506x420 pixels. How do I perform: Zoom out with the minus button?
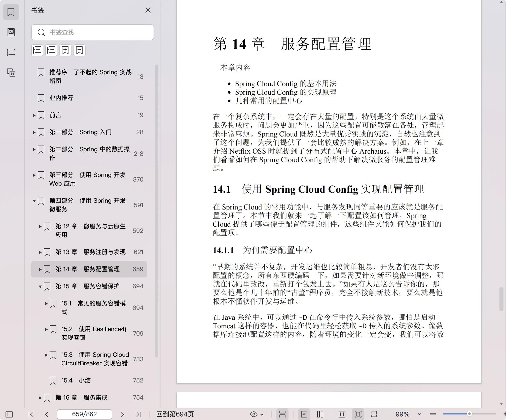[433, 414]
